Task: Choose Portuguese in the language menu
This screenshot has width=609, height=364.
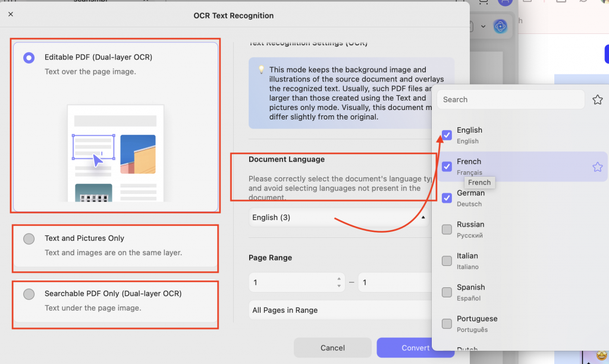Action: pyautogui.click(x=447, y=324)
